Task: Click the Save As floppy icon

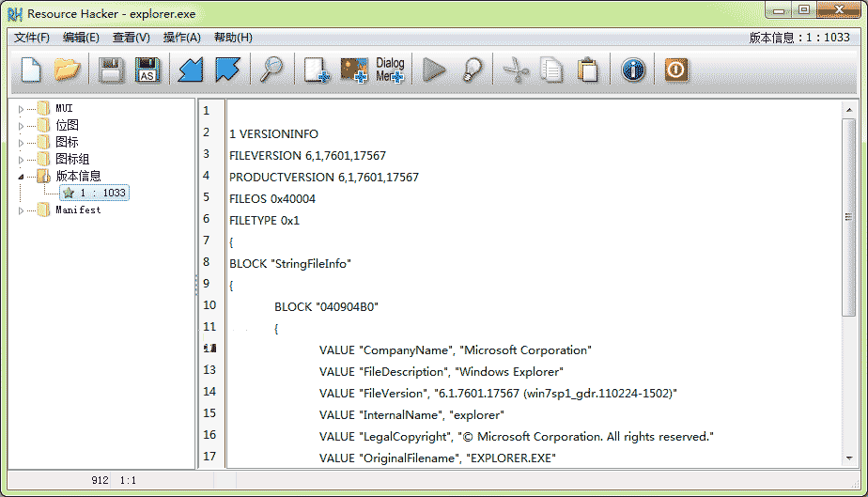Action: [147, 70]
